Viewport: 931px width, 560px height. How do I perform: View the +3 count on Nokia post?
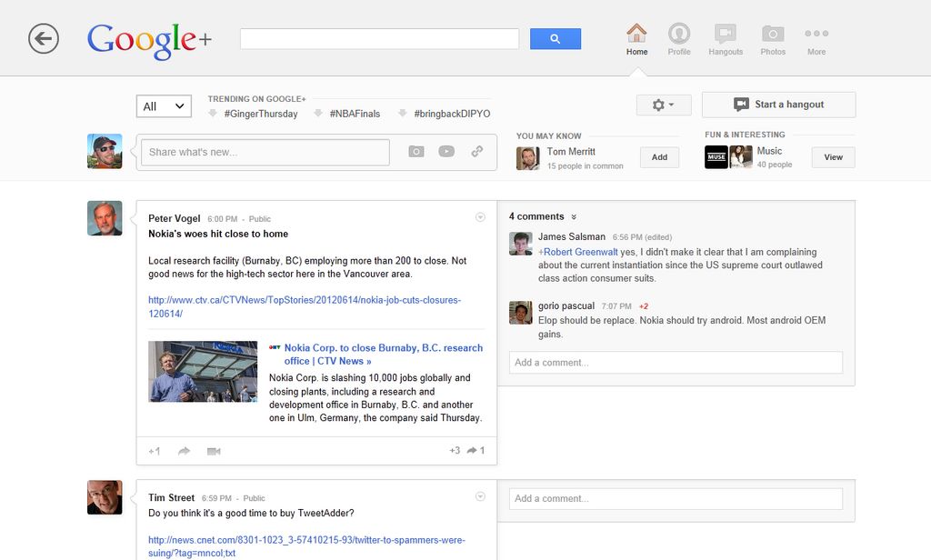tap(455, 451)
